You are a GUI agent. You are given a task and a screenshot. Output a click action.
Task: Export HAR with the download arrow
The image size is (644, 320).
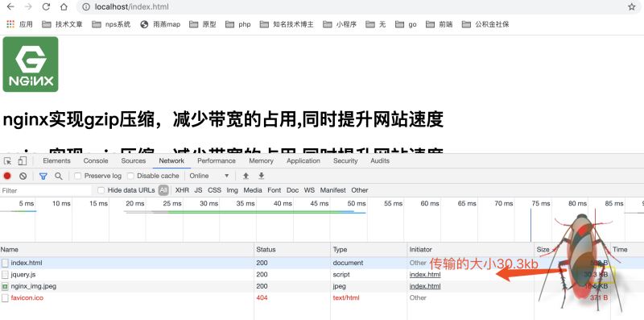pyautogui.click(x=261, y=176)
